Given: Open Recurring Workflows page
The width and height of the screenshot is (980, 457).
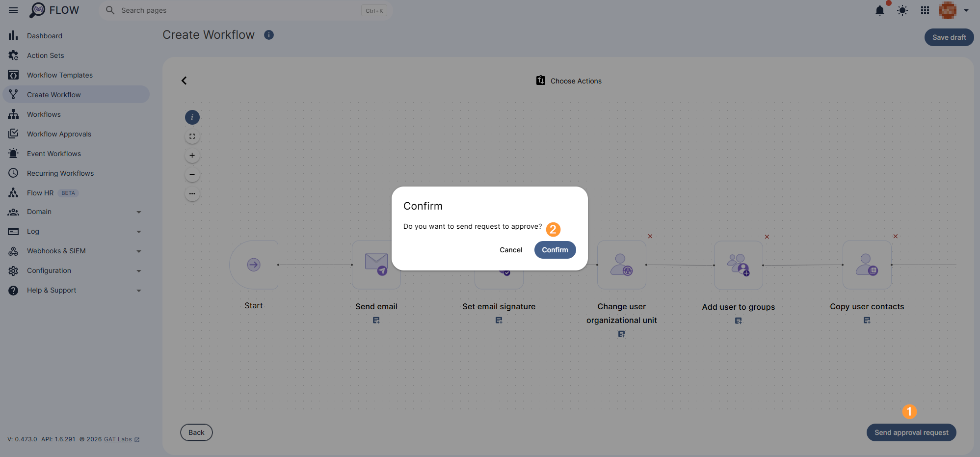Looking at the screenshot, I should pyautogui.click(x=76, y=173).
